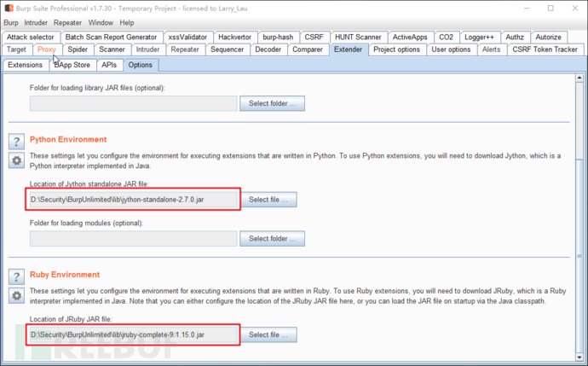
Task: Open the ActiveApps tab
Action: click(x=410, y=38)
